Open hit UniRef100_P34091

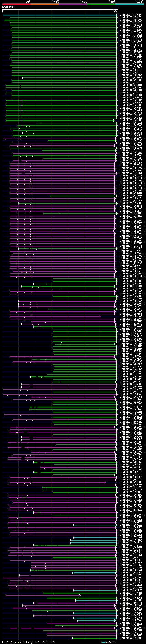[131, 30]
